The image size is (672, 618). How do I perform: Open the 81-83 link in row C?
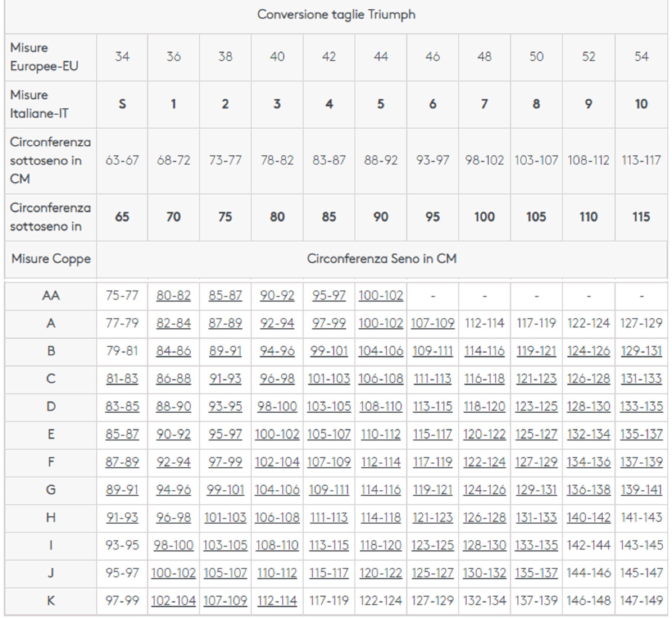point(122,379)
